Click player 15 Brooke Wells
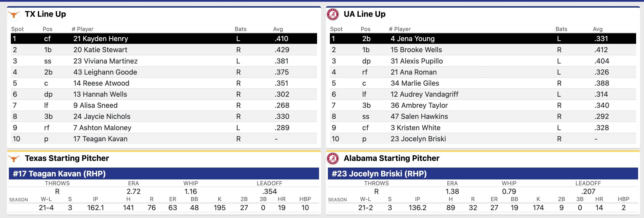The height and width of the screenshot is (218, 644). [416, 50]
